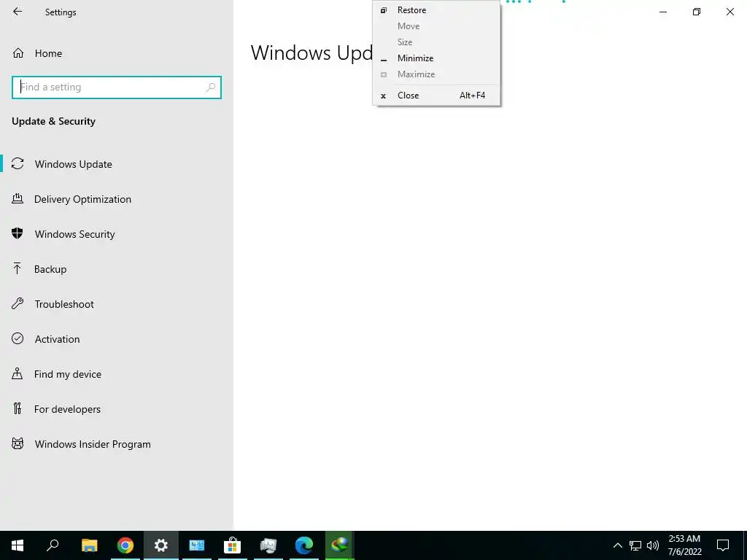Minimize the Settings window from the title bar
This screenshot has width=747, height=560.
pyautogui.click(x=663, y=12)
